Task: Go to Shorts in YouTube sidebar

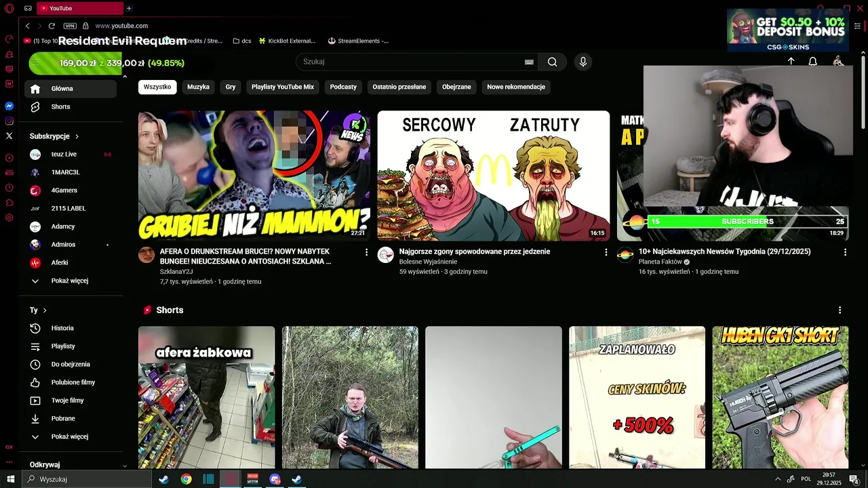Action: pos(71,106)
